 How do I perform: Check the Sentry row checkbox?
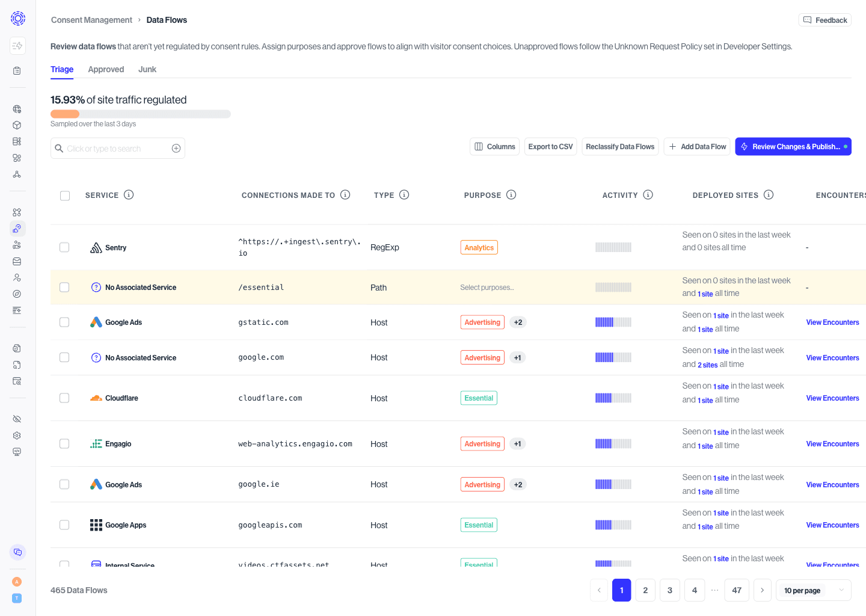click(x=64, y=247)
